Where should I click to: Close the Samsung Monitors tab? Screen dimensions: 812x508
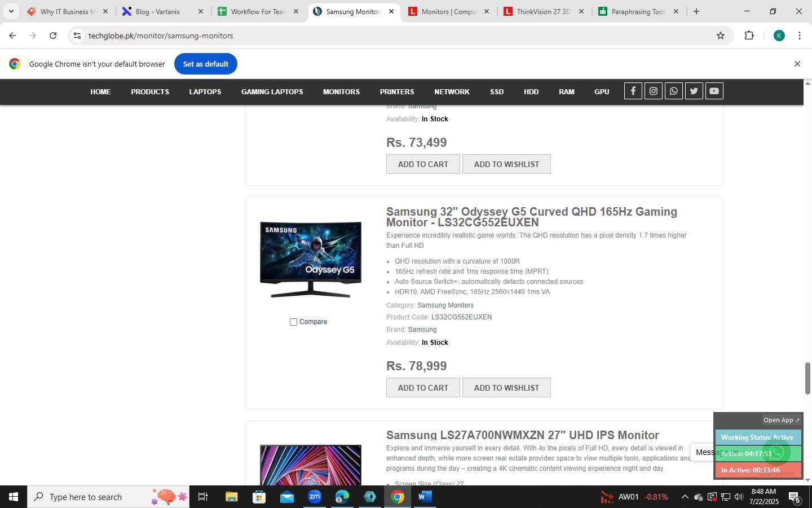[391, 11]
